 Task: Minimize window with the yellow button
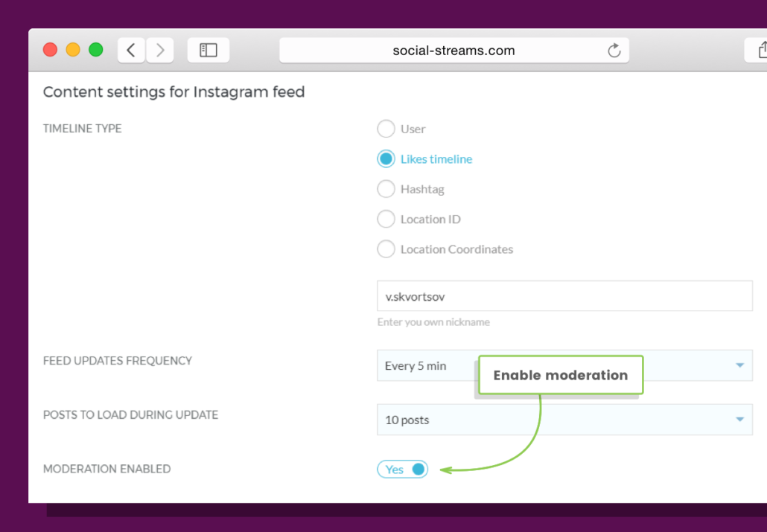[73, 50]
